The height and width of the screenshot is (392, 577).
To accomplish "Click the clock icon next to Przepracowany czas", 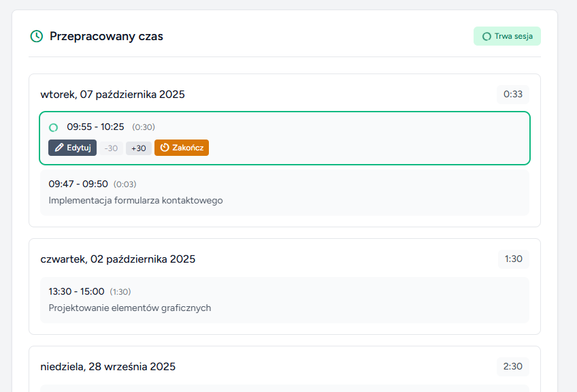I will pos(35,36).
